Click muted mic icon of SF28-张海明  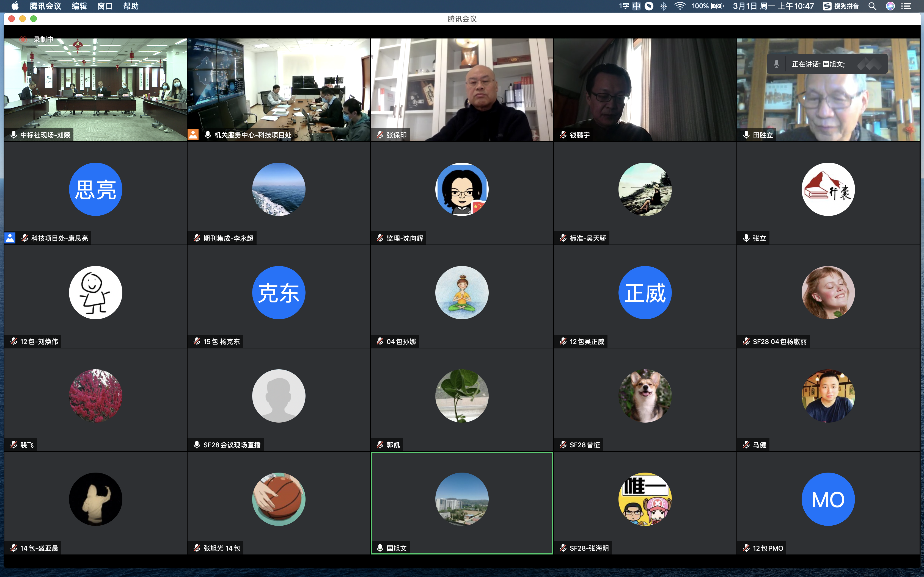[x=563, y=548]
